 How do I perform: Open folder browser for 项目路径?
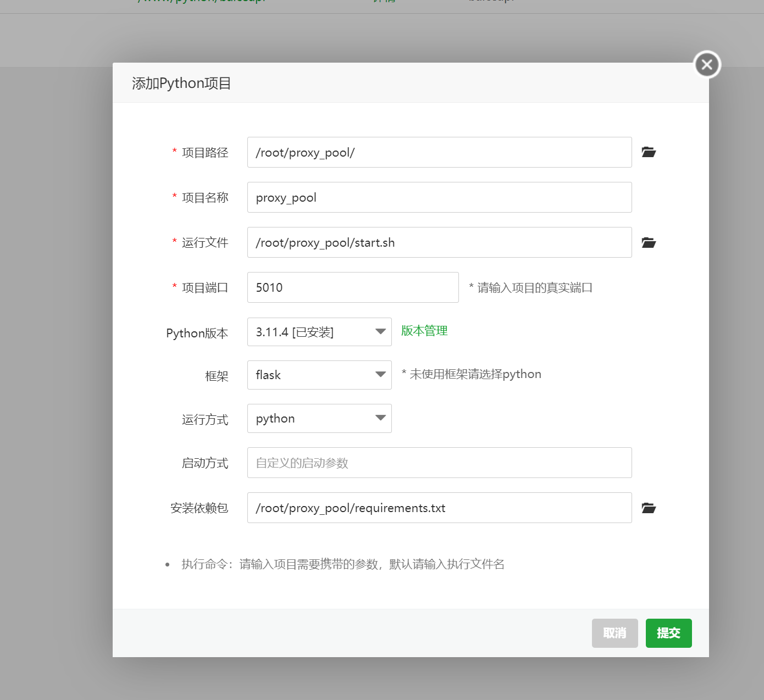pos(649,152)
